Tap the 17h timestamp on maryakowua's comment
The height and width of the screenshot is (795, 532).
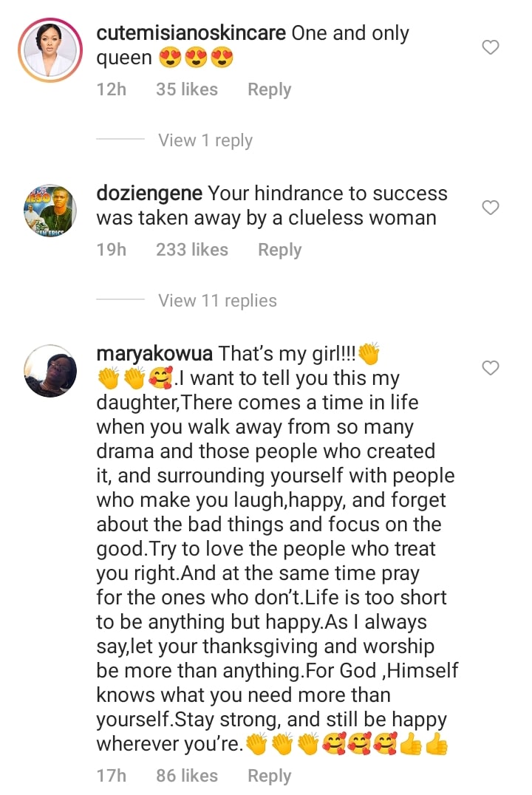click(x=112, y=776)
